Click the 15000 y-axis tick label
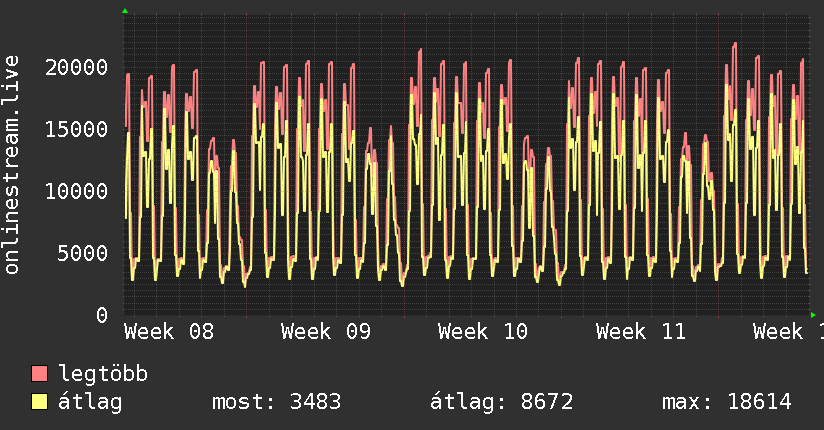 (76, 129)
